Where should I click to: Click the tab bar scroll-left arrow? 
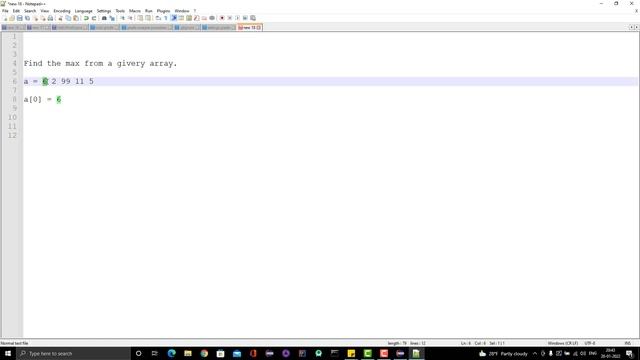click(x=631, y=27)
